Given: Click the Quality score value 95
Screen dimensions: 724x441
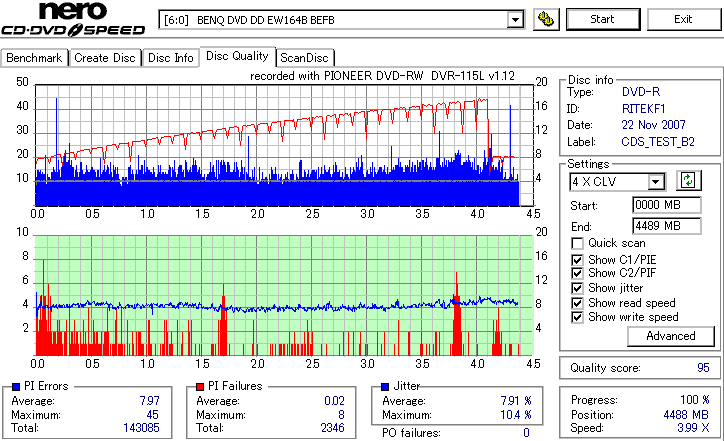Looking at the screenshot, I should tap(703, 368).
